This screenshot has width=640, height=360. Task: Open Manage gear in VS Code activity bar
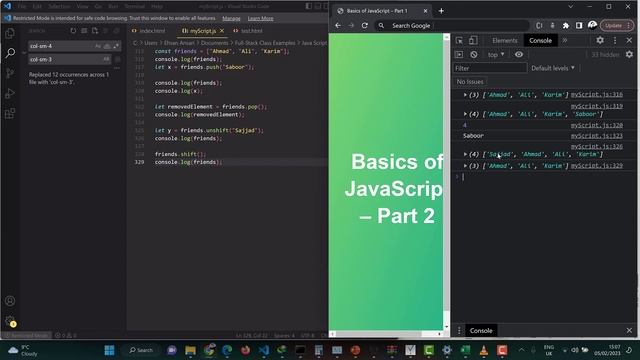(10, 321)
